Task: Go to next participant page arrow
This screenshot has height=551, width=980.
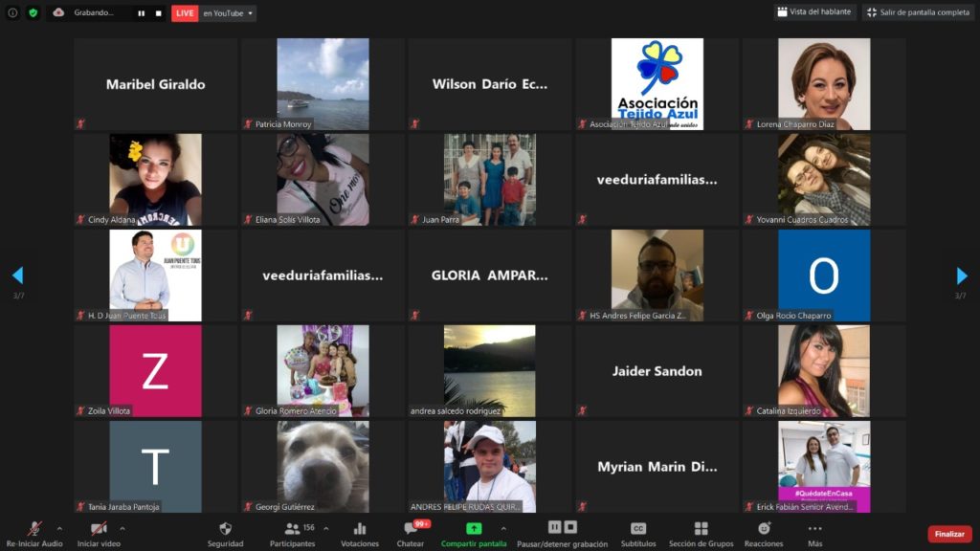Action: click(x=962, y=275)
